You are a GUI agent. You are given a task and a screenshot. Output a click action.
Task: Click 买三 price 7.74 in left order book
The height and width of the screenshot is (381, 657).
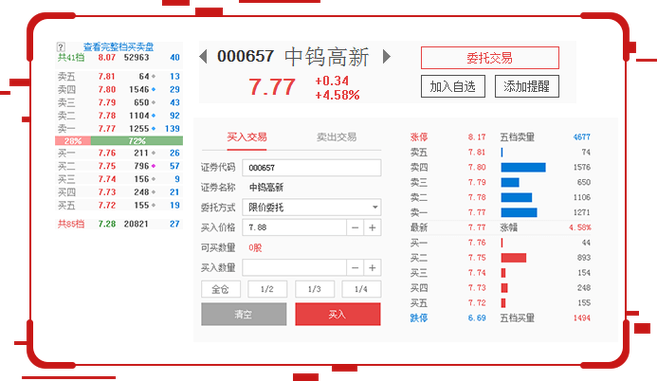tap(106, 179)
